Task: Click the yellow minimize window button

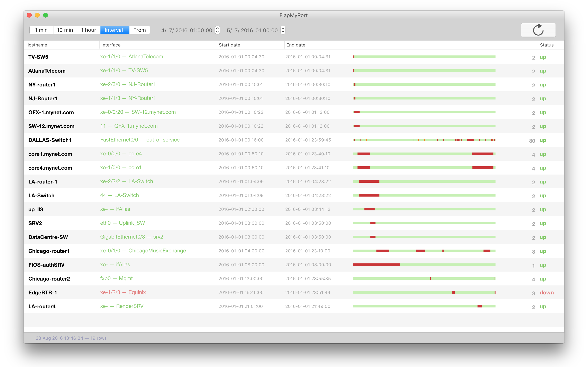Action: click(37, 15)
